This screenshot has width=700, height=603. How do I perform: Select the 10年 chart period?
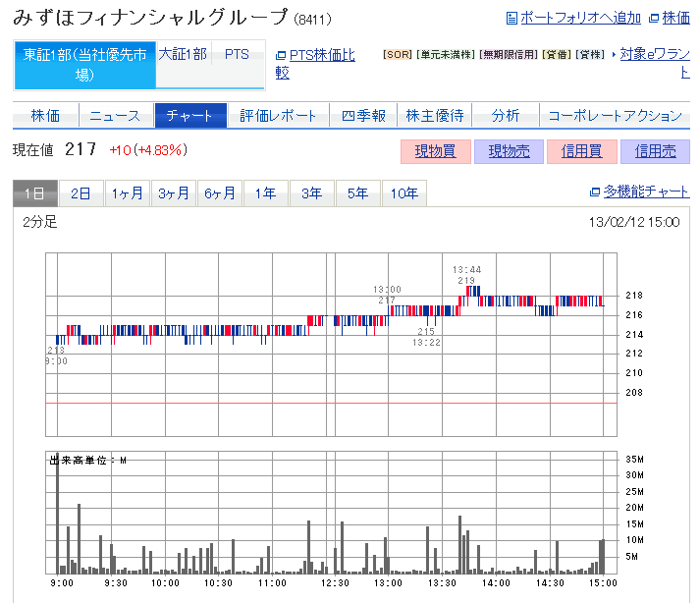coord(404,194)
